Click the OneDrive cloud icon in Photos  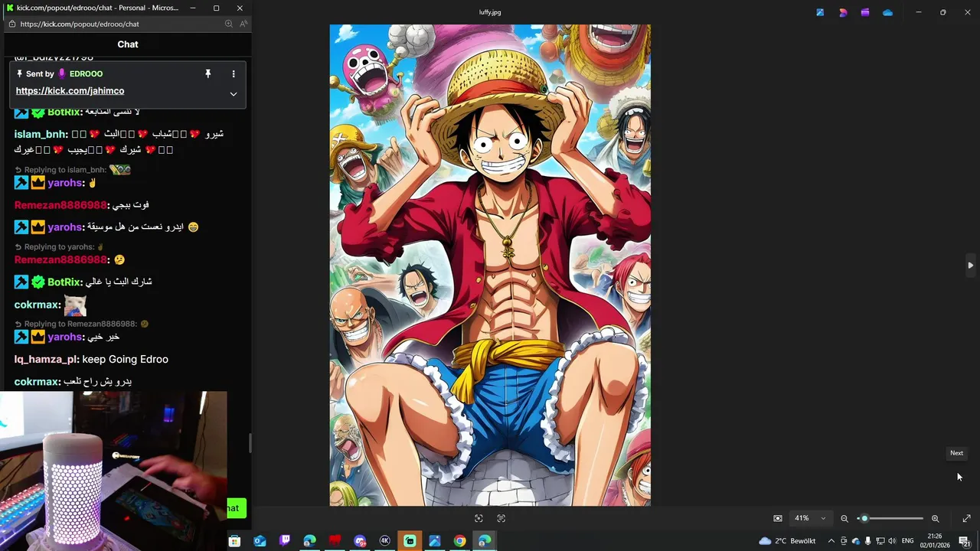coord(887,12)
